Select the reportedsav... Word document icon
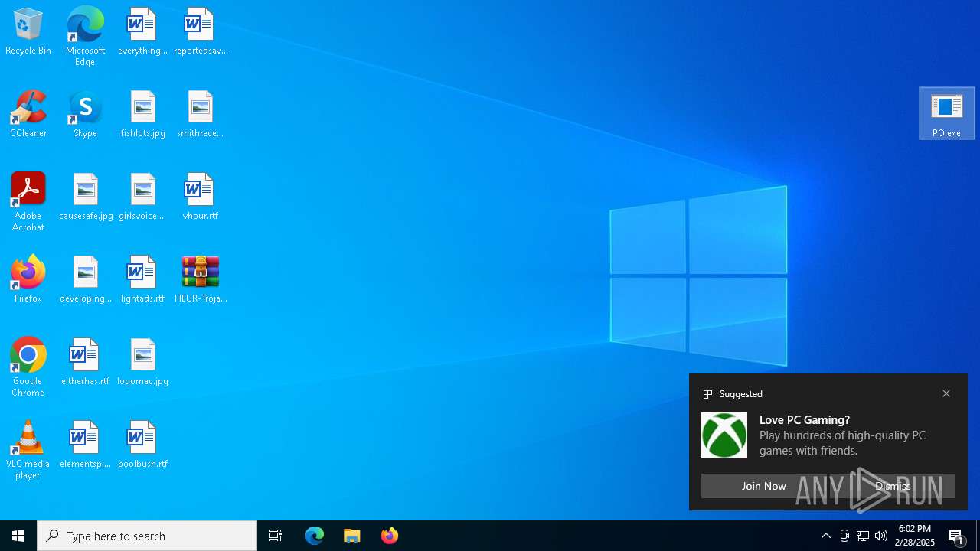The image size is (980, 551). click(x=201, y=32)
